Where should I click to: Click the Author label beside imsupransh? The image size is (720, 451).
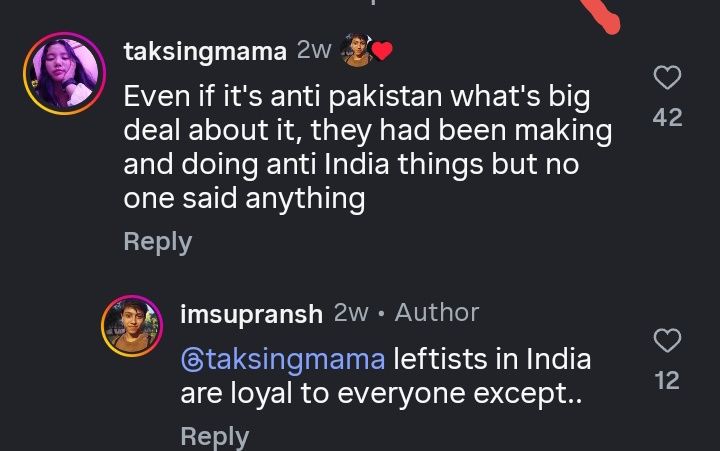(x=437, y=313)
